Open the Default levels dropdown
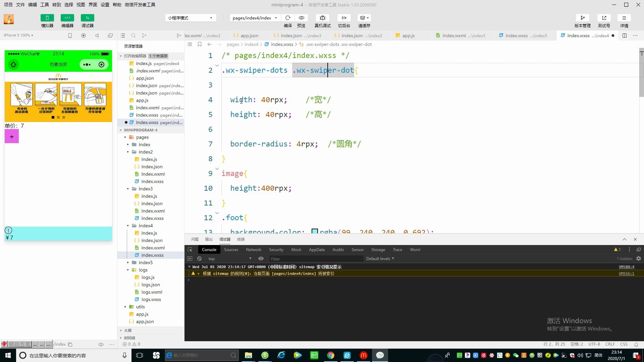The image size is (644, 362). (x=380, y=259)
